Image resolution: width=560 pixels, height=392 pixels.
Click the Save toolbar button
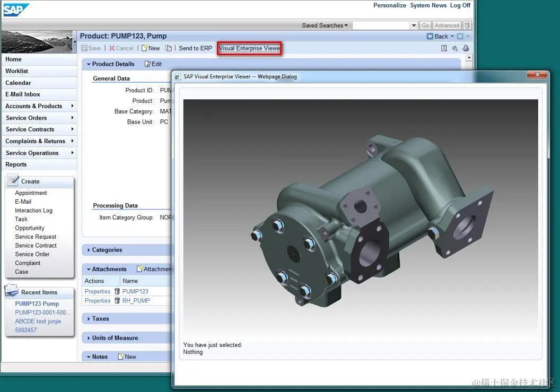pos(91,48)
